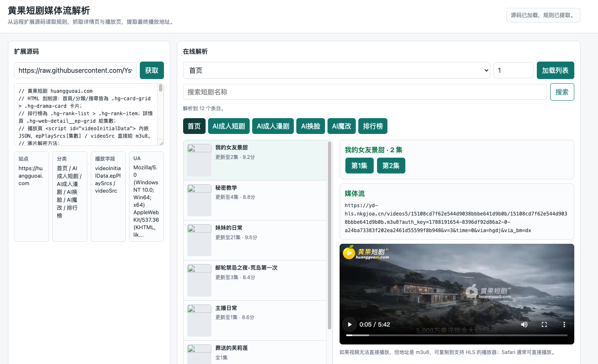598x364 pixels.
Task: Click the 站点 info card
Action: [x=32, y=196]
